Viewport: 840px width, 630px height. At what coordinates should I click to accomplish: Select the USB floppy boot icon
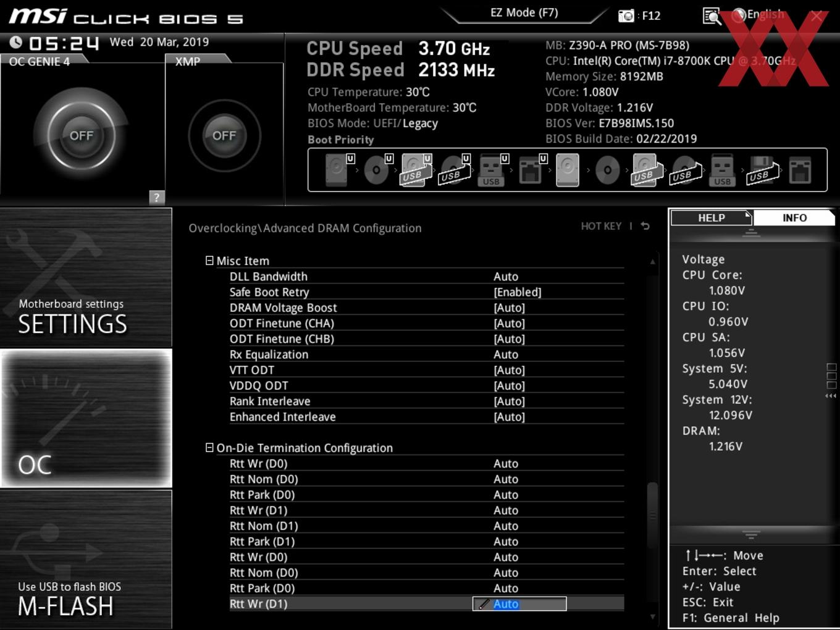(x=762, y=170)
